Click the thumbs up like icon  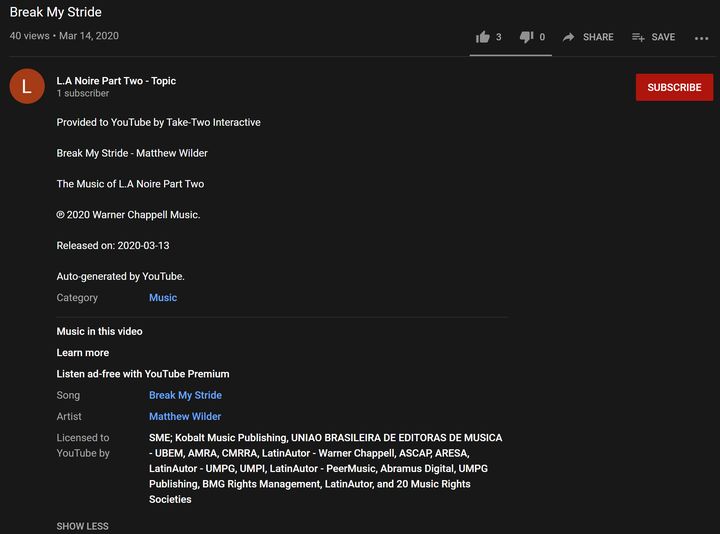click(483, 37)
